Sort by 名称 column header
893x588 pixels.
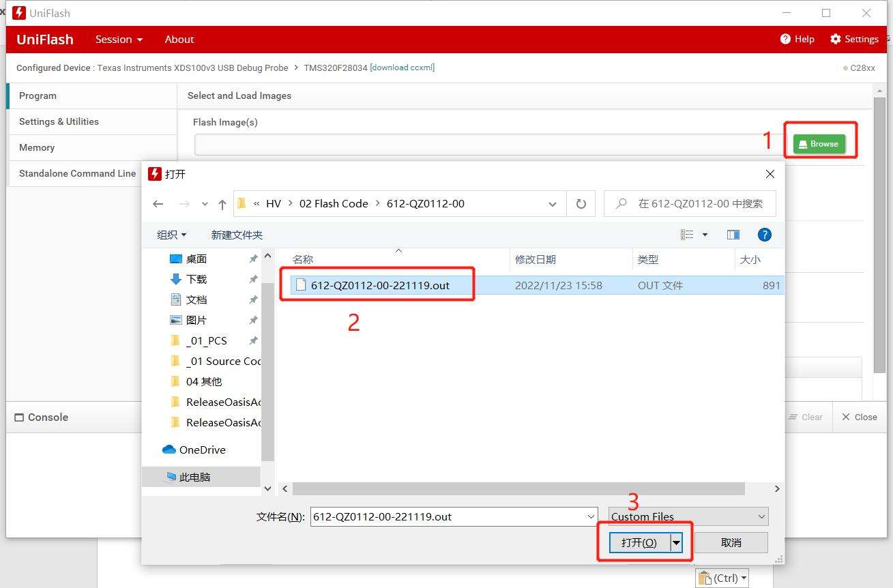pyautogui.click(x=303, y=259)
